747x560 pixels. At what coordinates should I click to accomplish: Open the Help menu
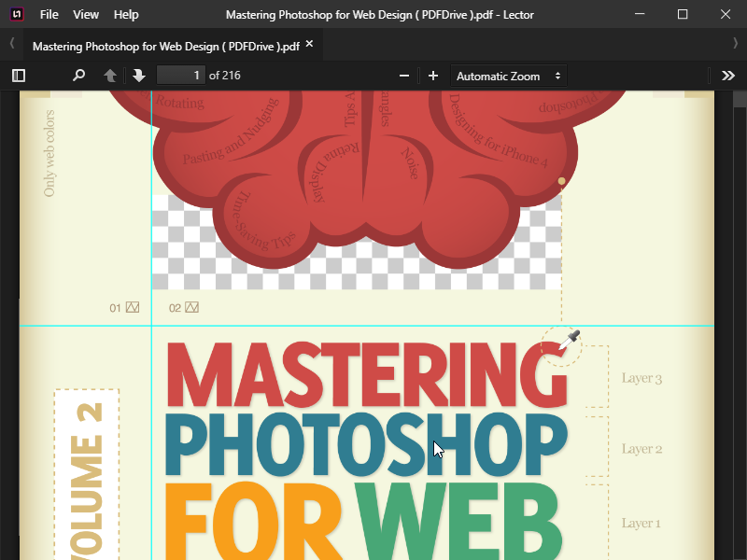click(x=126, y=14)
